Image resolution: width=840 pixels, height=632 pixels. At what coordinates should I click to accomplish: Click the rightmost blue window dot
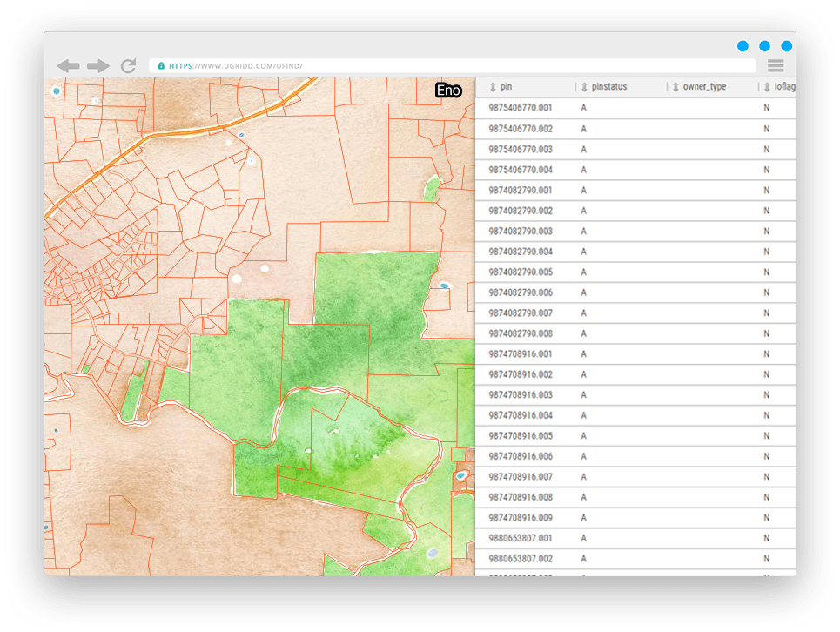[786, 46]
